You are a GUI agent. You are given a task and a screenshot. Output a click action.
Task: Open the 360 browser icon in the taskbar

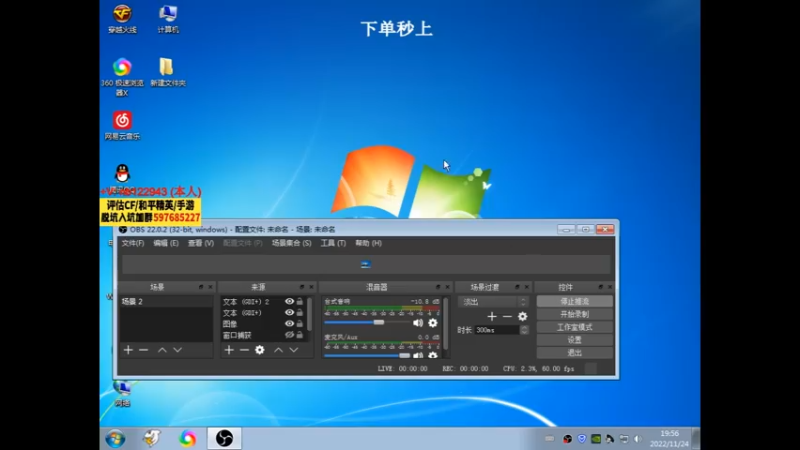[x=187, y=438]
